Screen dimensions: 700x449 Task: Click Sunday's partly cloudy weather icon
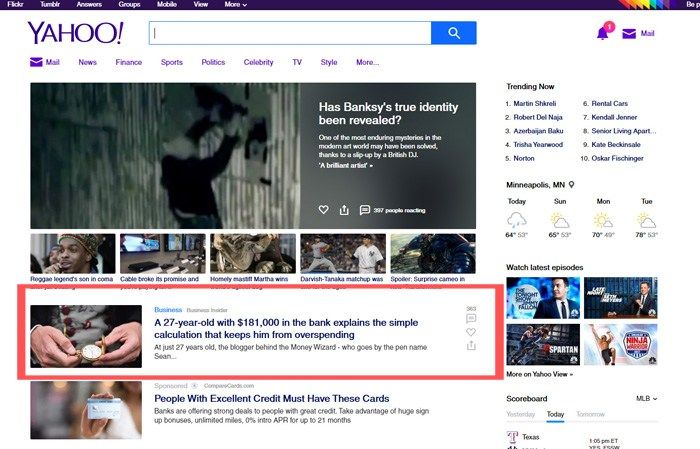pyautogui.click(x=560, y=220)
